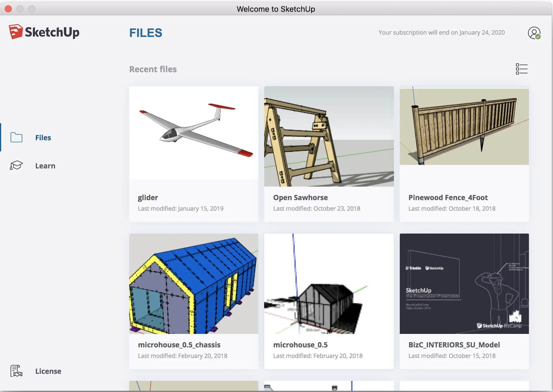Switch to list view icon
The width and height of the screenshot is (553, 392).
click(522, 69)
